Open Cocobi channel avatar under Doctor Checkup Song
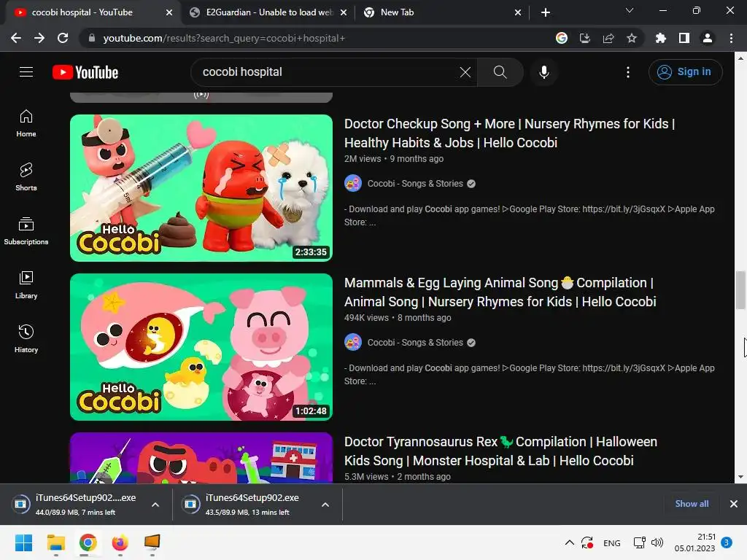 click(x=353, y=183)
